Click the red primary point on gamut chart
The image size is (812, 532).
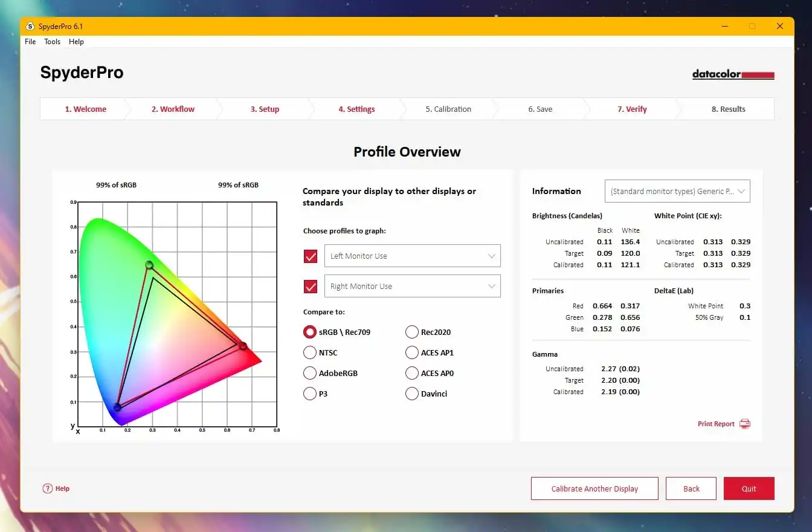pos(243,346)
